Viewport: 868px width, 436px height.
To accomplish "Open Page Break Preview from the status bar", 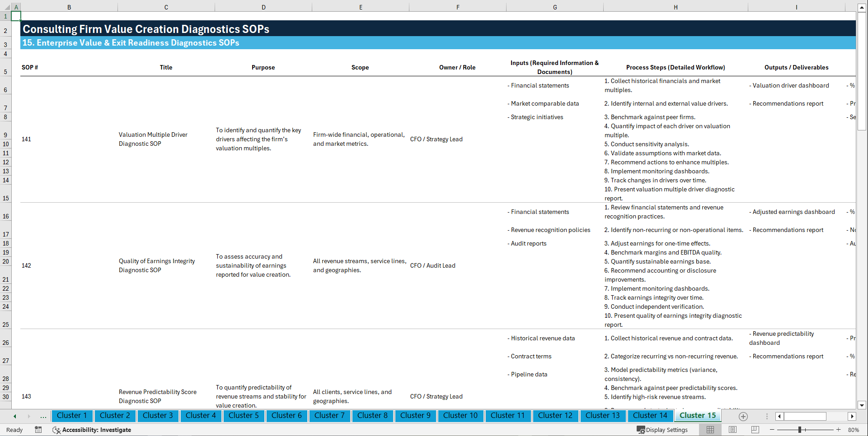I will click(x=755, y=430).
